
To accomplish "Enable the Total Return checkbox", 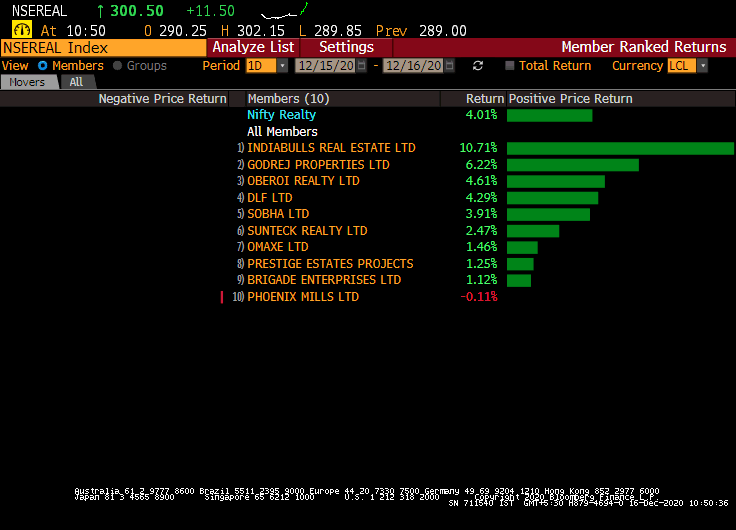I will (x=509, y=66).
